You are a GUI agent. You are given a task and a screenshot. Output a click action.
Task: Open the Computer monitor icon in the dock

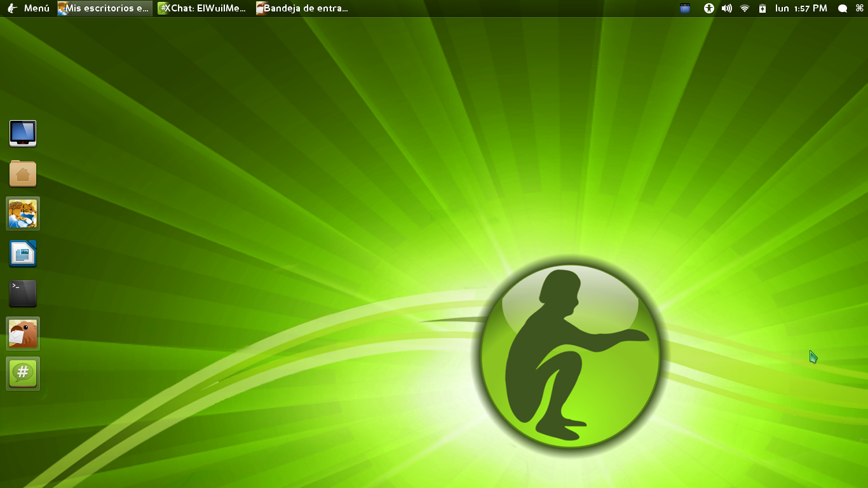click(23, 133)
